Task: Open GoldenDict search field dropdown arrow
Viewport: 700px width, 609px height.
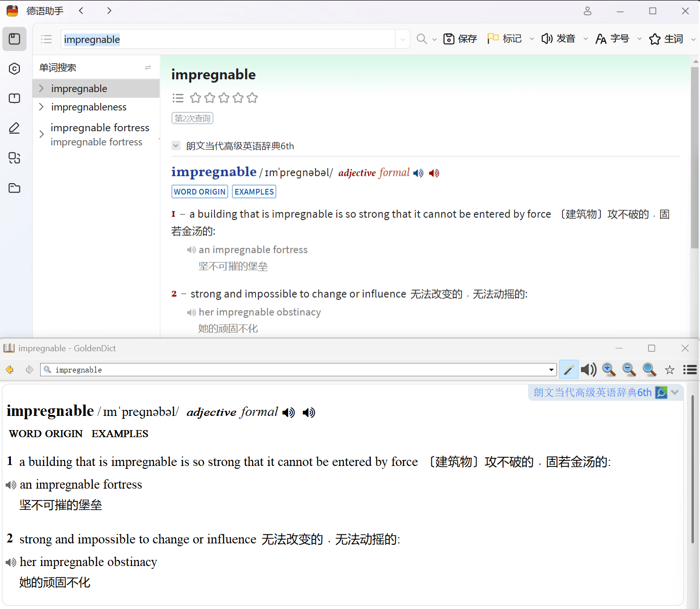Action: click(x=551, y=370)
